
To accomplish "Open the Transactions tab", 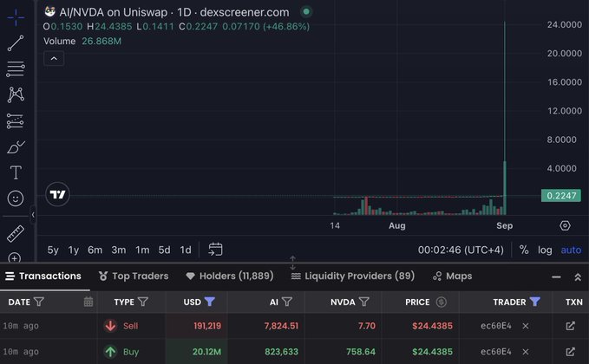I will (x=44, y=276).
